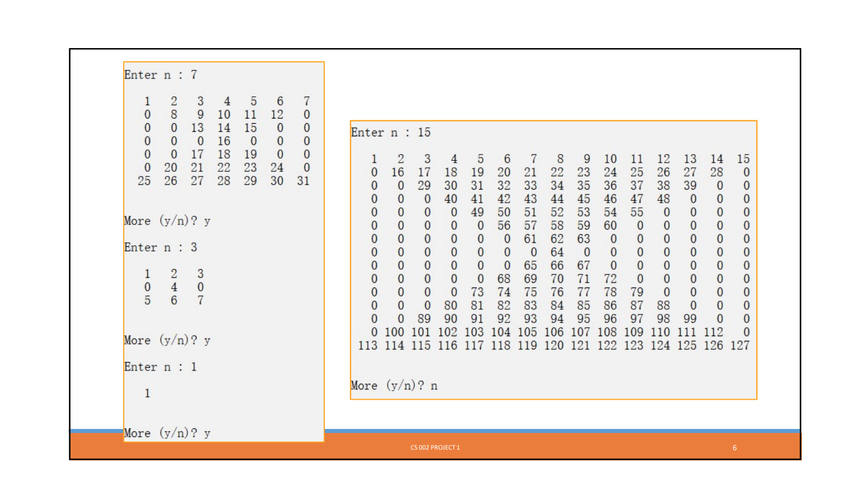Click the value "127" ending the n=15 grid

(x=739, y=345)
